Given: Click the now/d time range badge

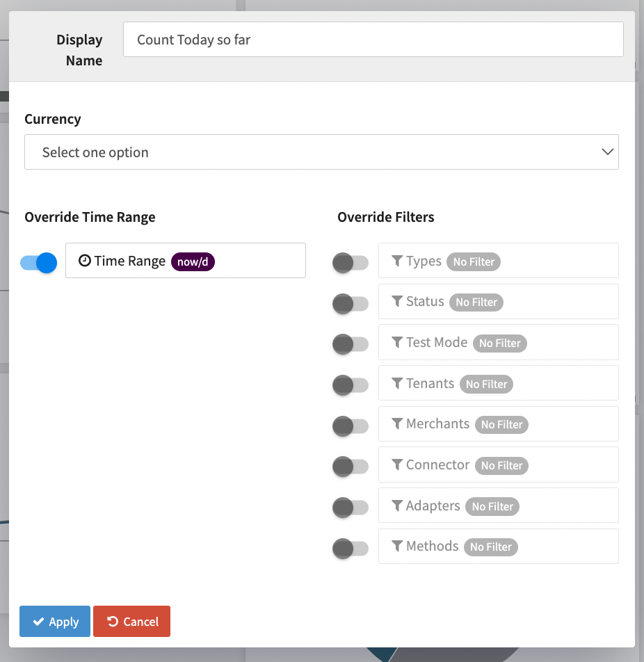Looking at the screenshot, I should coord(193,261).
